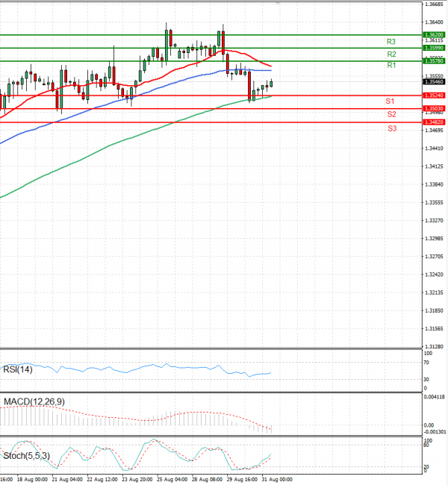Click the Stoch scale value 20
448x485 pixels.
[x=426, y=467]
